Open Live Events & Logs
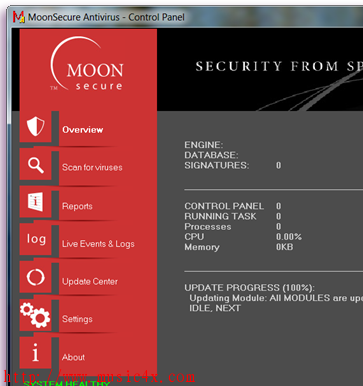 coord(98,244)
